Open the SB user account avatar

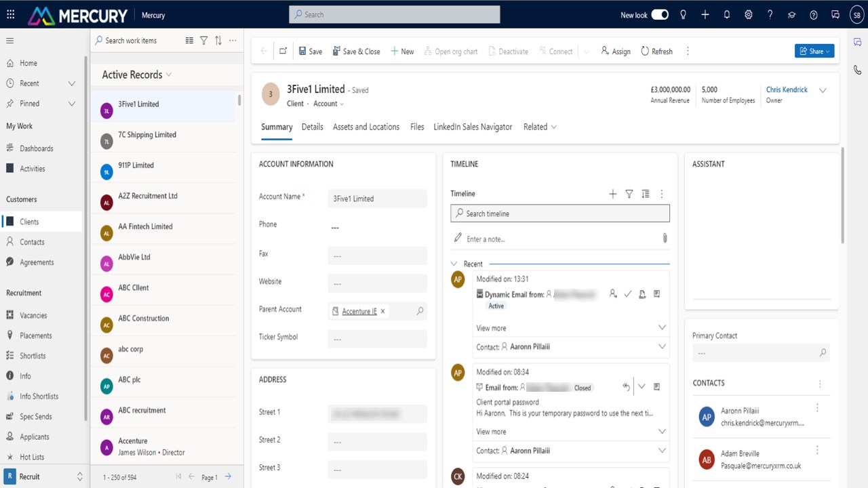click(856, 15)
